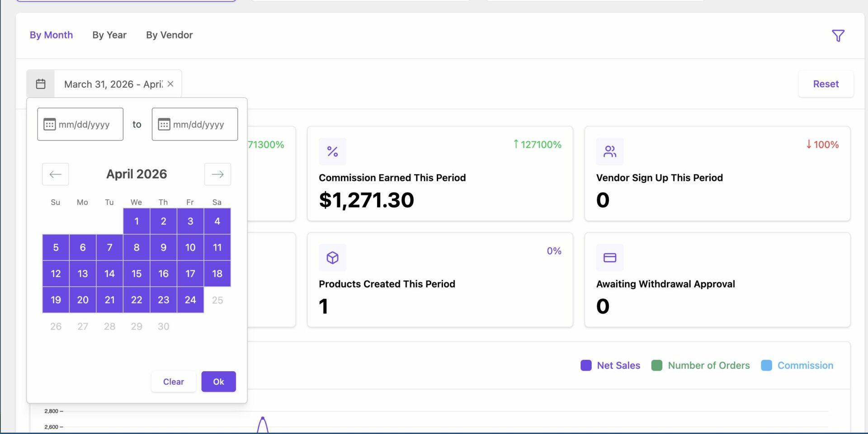Select April 23 in the calendar
868x434 pixels.
point(164,300)
